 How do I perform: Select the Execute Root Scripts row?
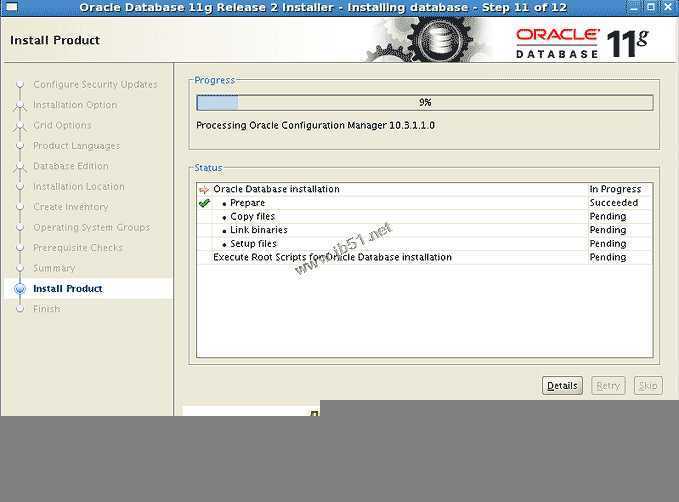click(424, 257)
